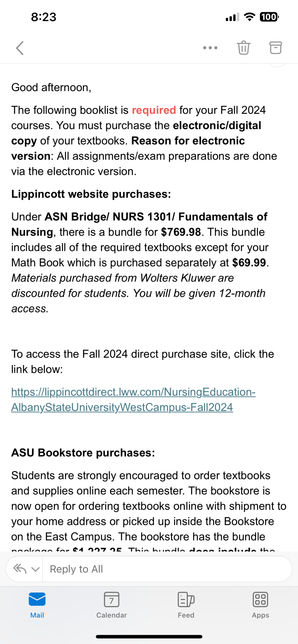This screenshot has height=644, width=298.
Task: Tap the home indicator bar at bottom
Action: (x=149, y=637)
